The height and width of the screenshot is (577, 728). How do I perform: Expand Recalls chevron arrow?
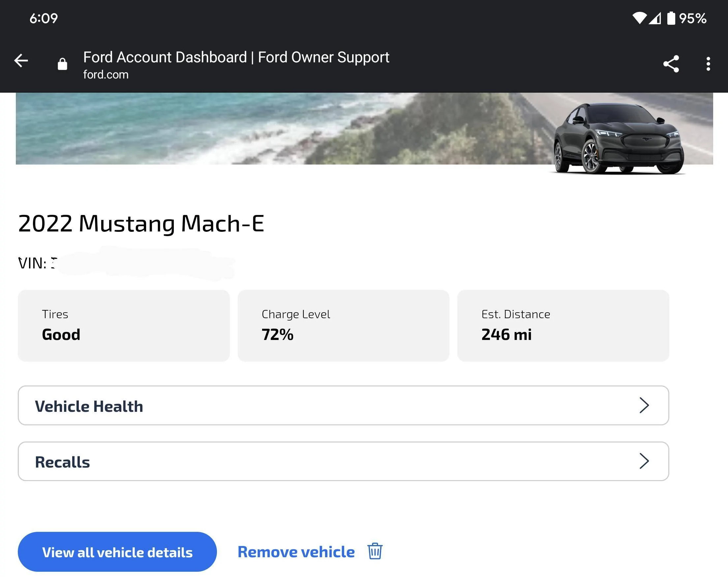click(x=644, y=461)
